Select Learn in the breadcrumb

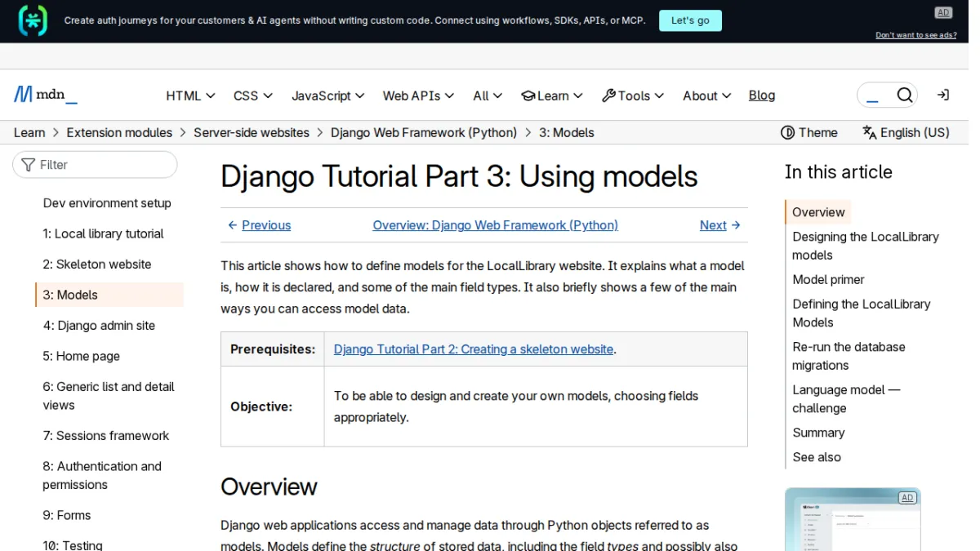29,132
